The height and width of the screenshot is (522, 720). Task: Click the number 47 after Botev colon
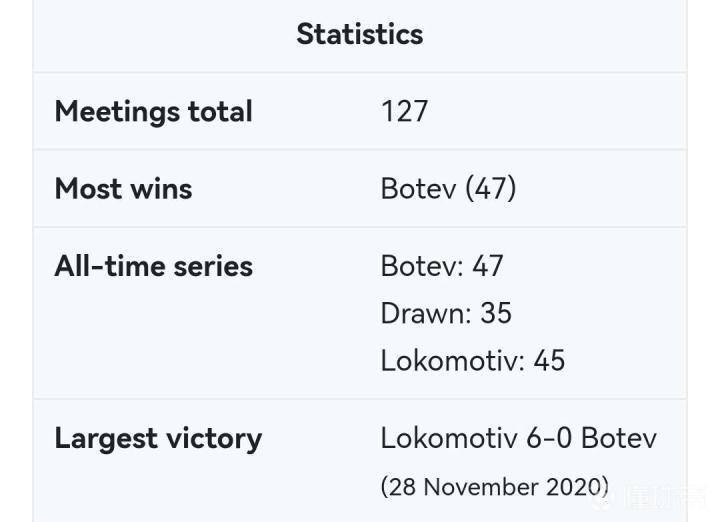(487, 266)
